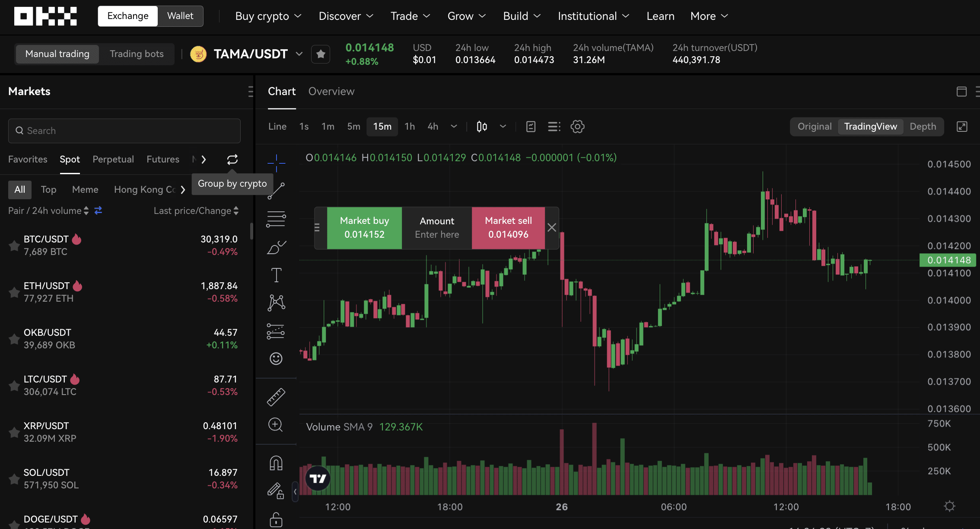Open chart settings gear

[577, 127]
